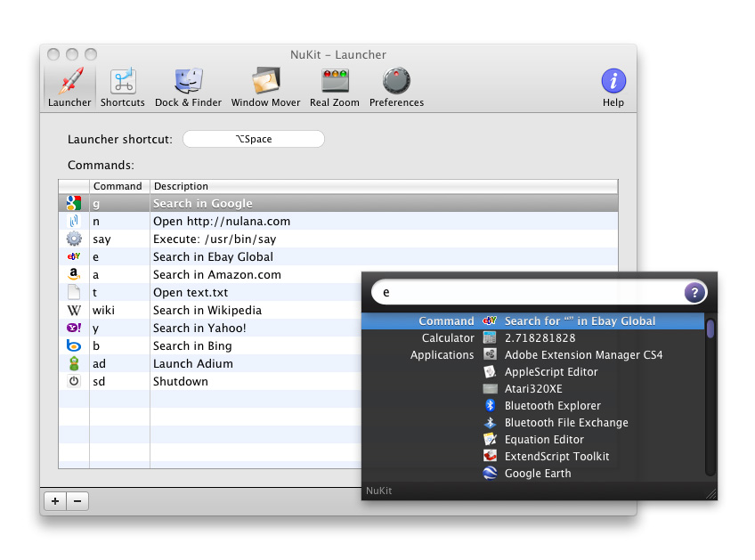This screenshot has height=560, width=755.
Task: Choose AppleScript Editor result
Action: (x=533, y=372)
